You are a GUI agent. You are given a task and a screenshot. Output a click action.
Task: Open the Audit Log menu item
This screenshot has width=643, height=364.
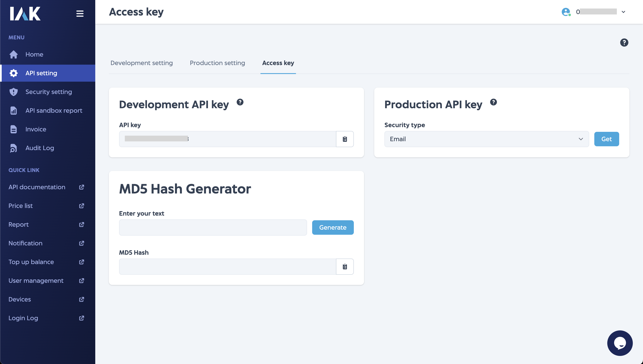pos(40,148)
